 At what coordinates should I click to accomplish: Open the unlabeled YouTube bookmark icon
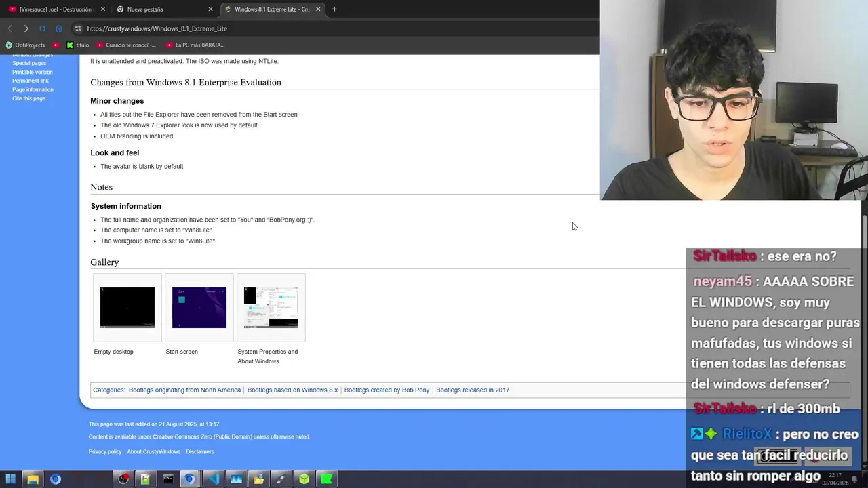57,45
